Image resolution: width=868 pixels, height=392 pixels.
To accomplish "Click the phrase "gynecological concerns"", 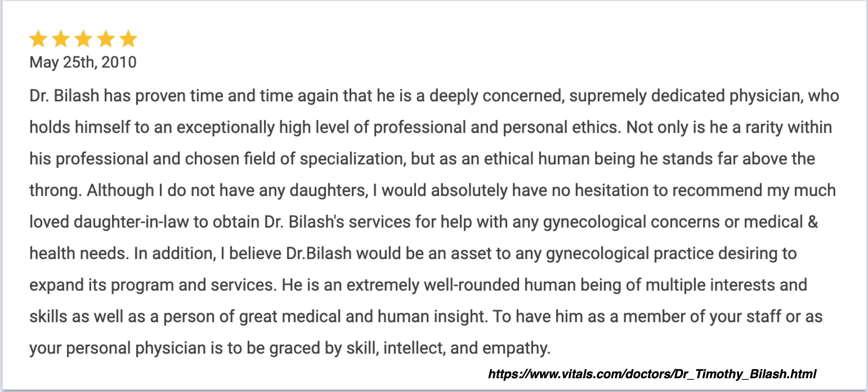I will pyautogui.click(x=631, y=223).
